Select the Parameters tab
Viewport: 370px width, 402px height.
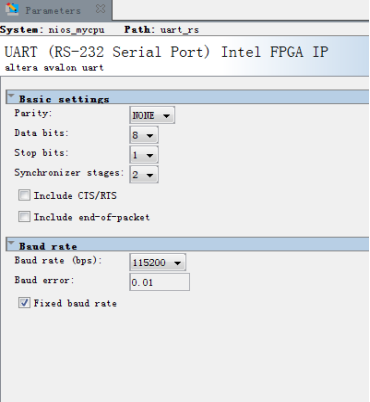pos(56,10)
